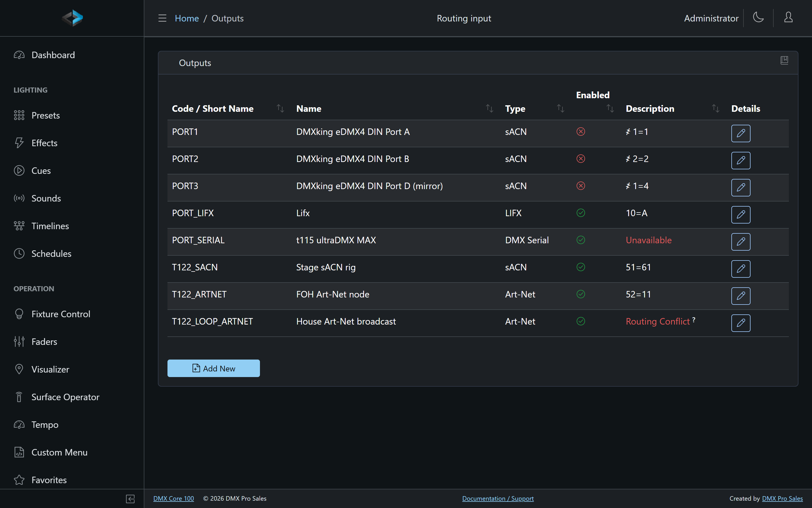The width and height of the screenshot is (812, 508).
Task: Edit T122_LOOP_ARTNET output details
Action: point(741,323)
